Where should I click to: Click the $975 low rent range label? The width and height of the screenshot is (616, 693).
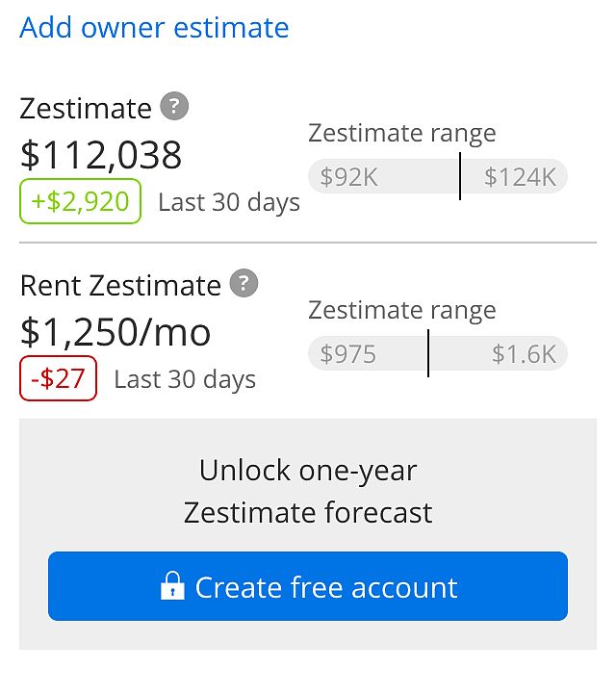347,354
